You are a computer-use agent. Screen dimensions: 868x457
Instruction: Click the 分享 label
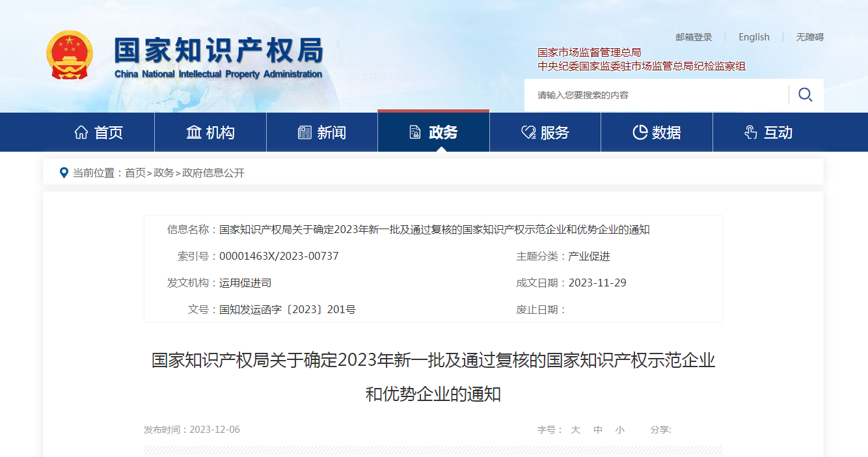click(660, 430)
